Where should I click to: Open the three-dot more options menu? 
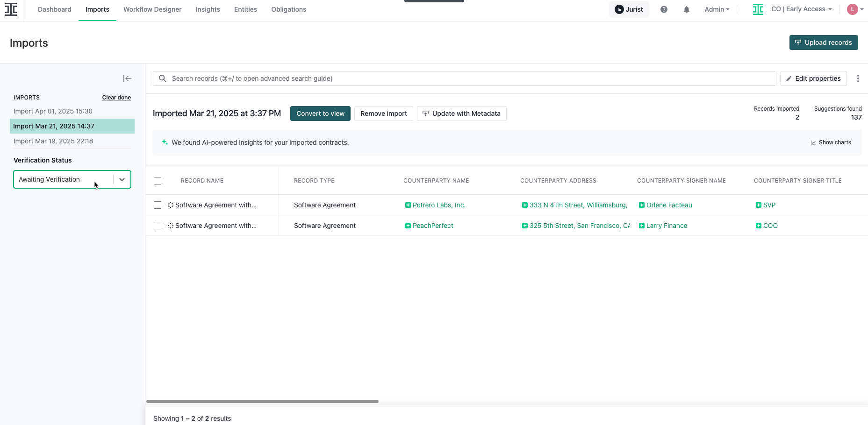(x=858, y=78)
